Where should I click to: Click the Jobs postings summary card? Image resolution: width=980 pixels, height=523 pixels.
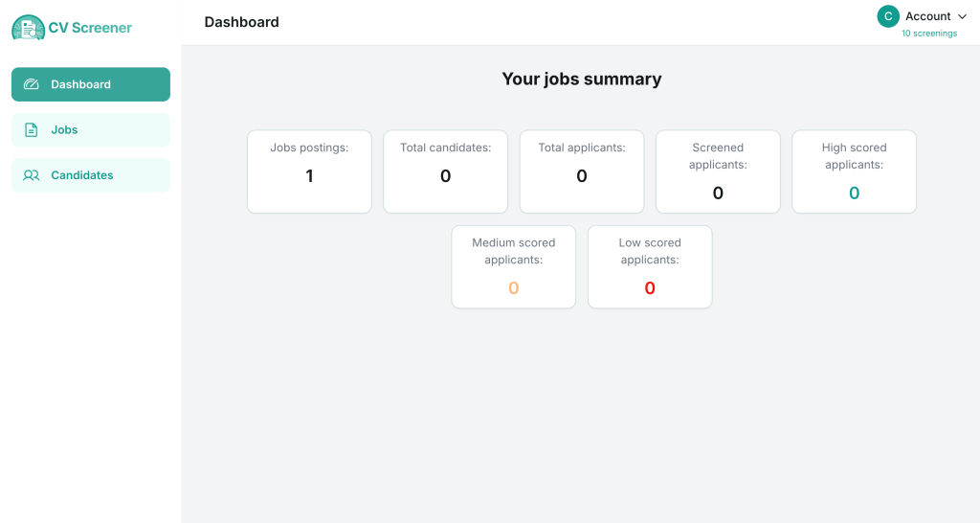[x=309, y=171]
